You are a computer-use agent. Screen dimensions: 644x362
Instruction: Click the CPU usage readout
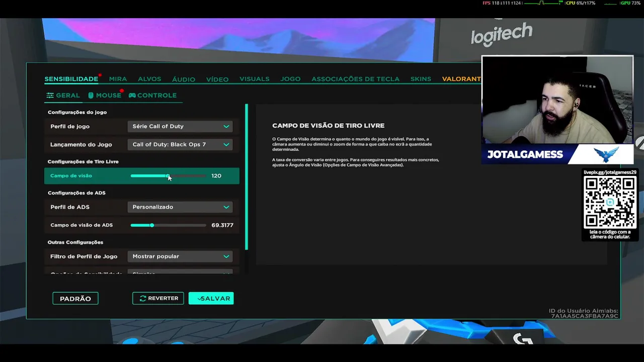(580, 3)
